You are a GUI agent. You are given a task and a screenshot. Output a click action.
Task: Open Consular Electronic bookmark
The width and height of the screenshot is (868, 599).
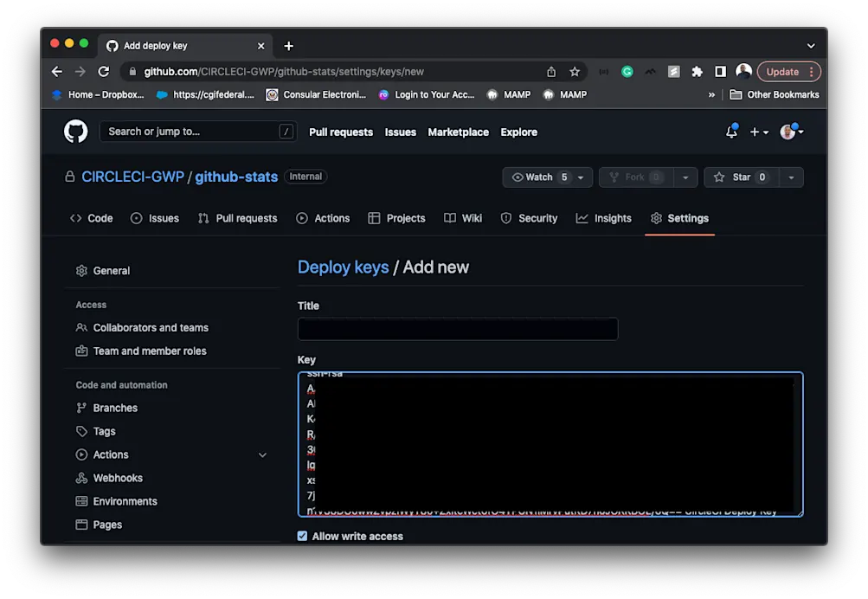pos(316,94)
